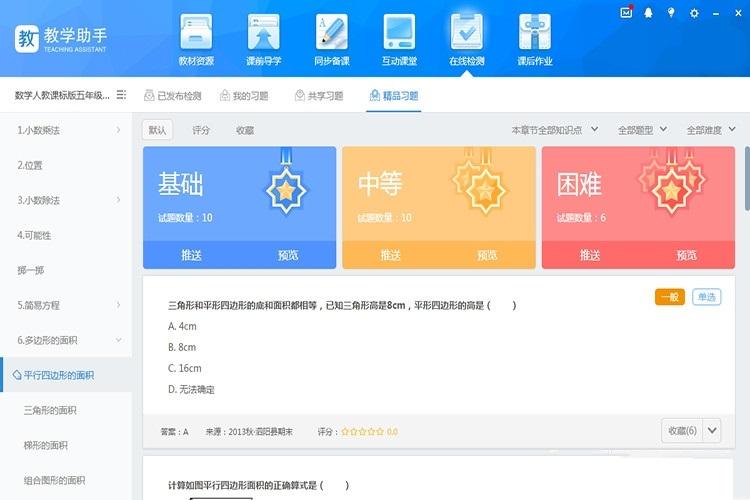Click 预览 on the 中等 card
The width and height of the screenshot is (750, 500).
(x=487, y=255)
